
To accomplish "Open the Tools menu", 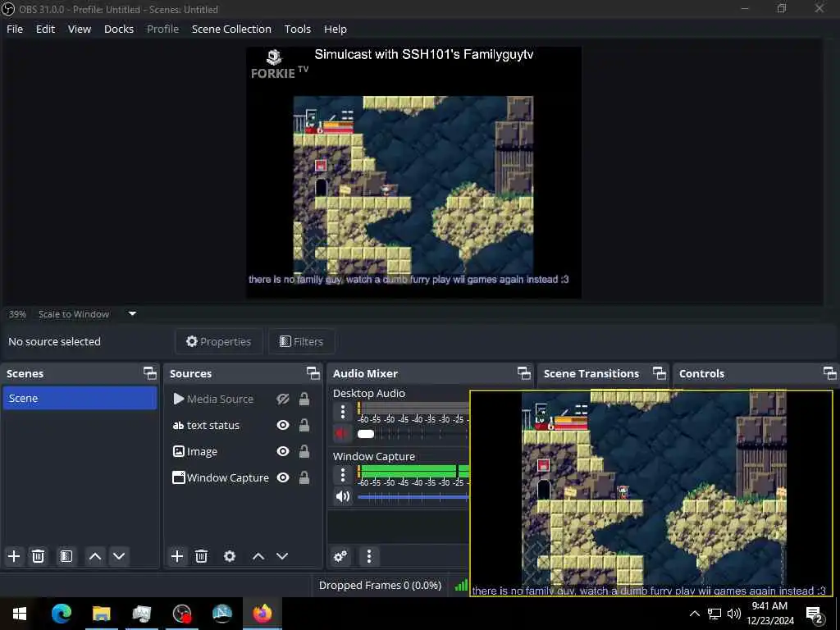I will click(297, 29).
